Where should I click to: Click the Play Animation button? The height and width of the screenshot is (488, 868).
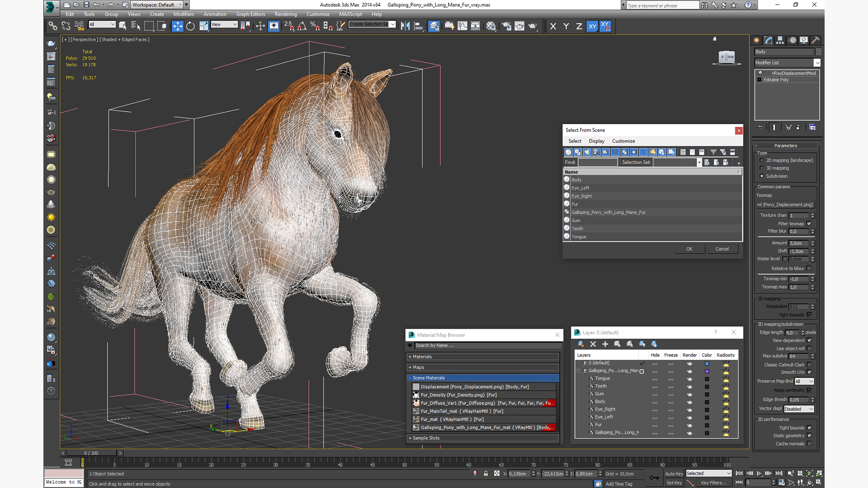(759, 473)
